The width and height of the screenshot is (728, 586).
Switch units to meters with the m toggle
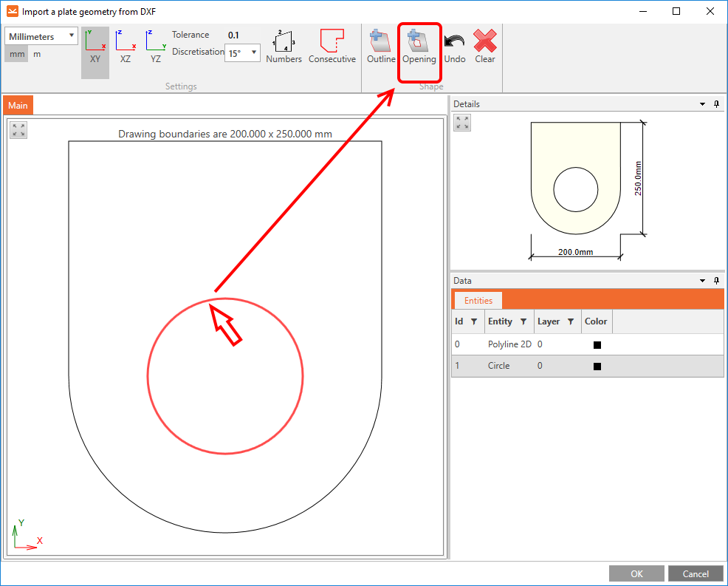[37, 53]
